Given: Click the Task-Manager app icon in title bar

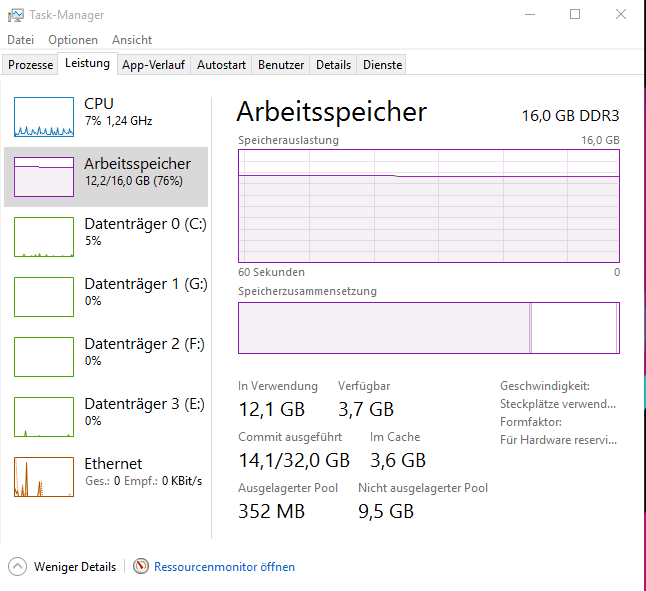Looking at the screenshot, I should click(17, 15).
